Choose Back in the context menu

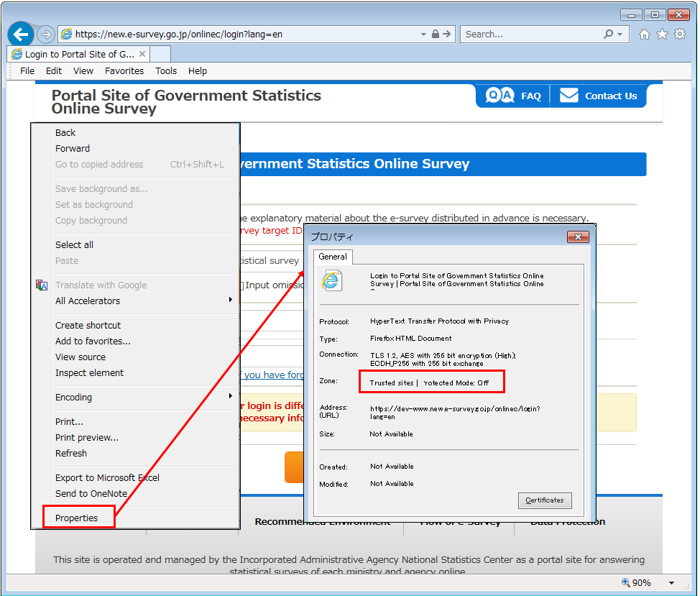[146, 132]
